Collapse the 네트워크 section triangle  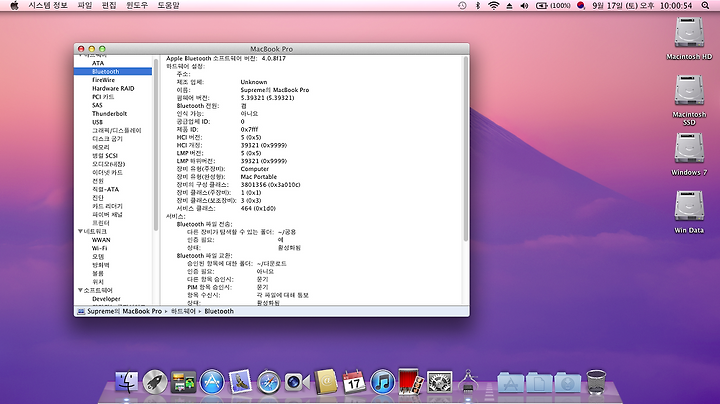80,231
